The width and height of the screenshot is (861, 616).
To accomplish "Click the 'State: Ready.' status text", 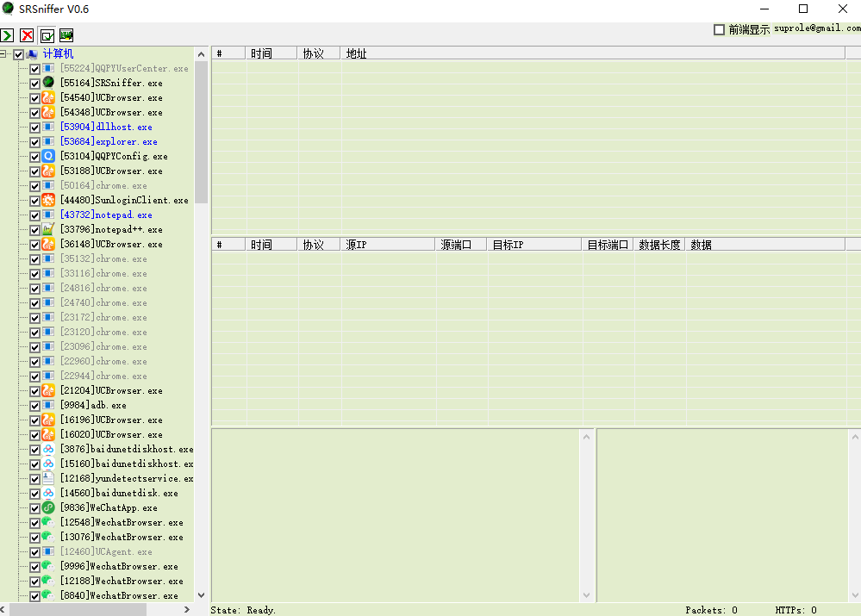I will point(243,610).
